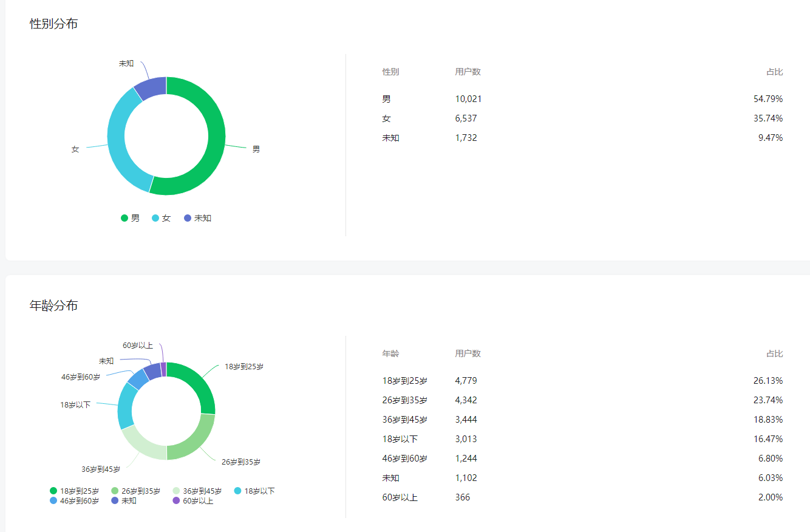Click the percentage 16.47%
Image resolution: width=810 pixels, height=532 pixels.
click(768, 439)
